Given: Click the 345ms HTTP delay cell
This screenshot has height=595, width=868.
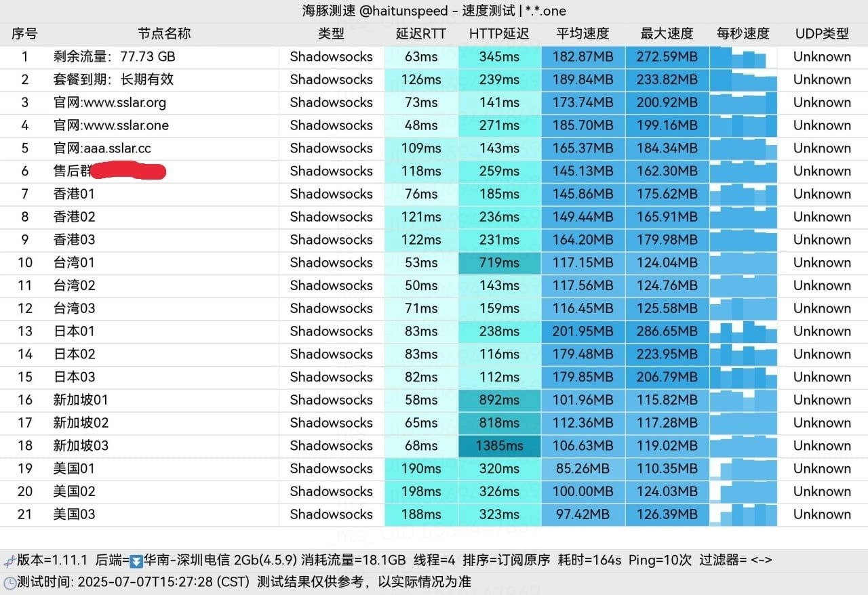Looking at the screenshot, I should point(500,57).
